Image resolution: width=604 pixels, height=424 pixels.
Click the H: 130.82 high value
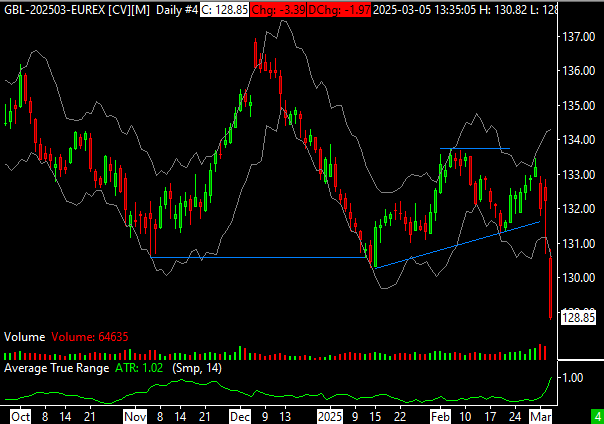(x=503, y=10)
